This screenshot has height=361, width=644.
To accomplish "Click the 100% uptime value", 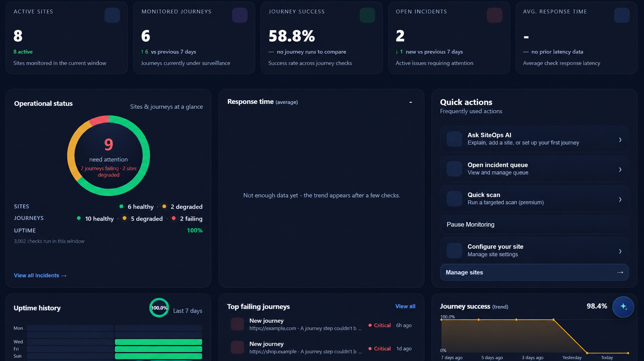I will click(195, 230).
